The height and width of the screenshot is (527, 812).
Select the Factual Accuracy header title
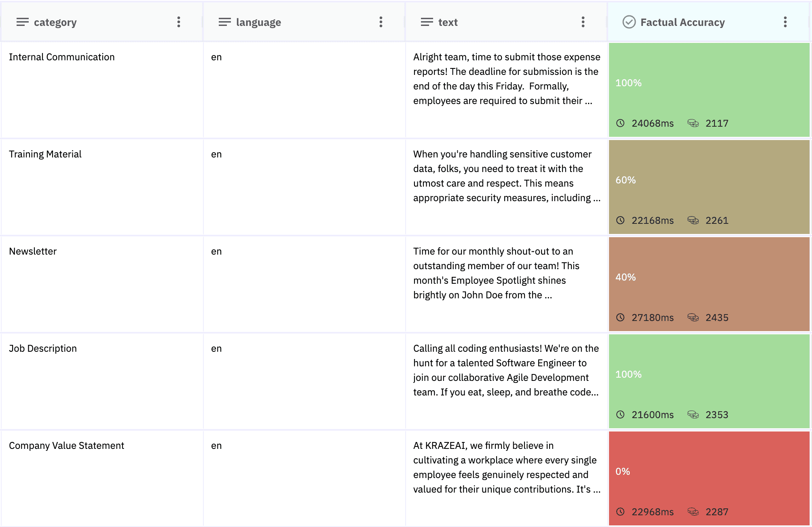click(682, 22)
